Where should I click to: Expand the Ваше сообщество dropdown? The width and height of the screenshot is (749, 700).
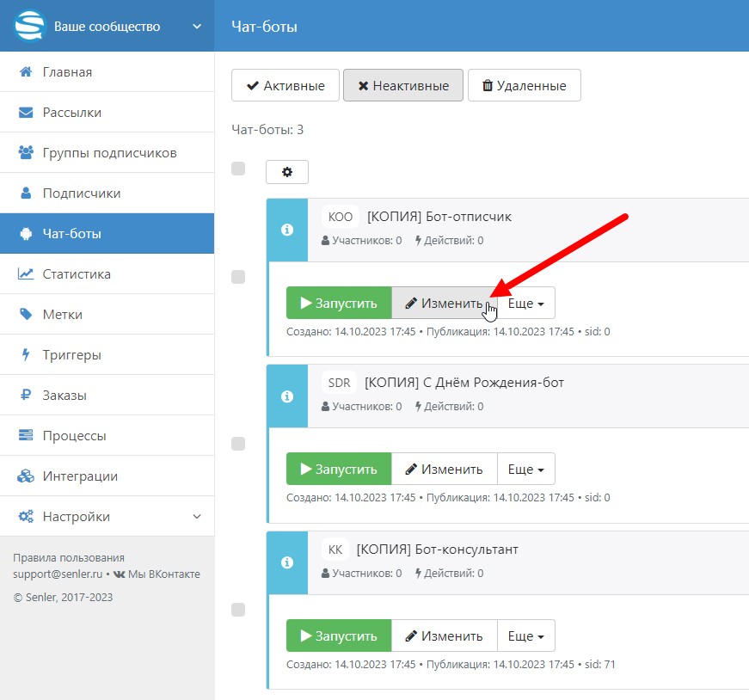click(196, 27)
